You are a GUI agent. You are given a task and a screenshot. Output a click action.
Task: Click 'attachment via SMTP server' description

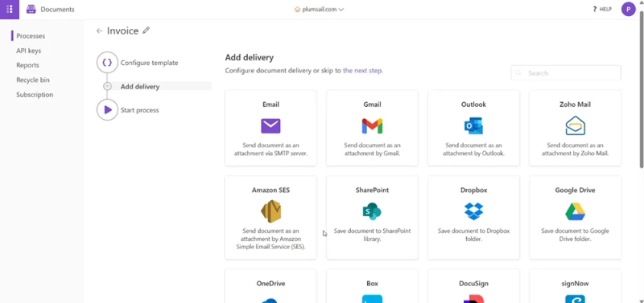pos(270,154)
